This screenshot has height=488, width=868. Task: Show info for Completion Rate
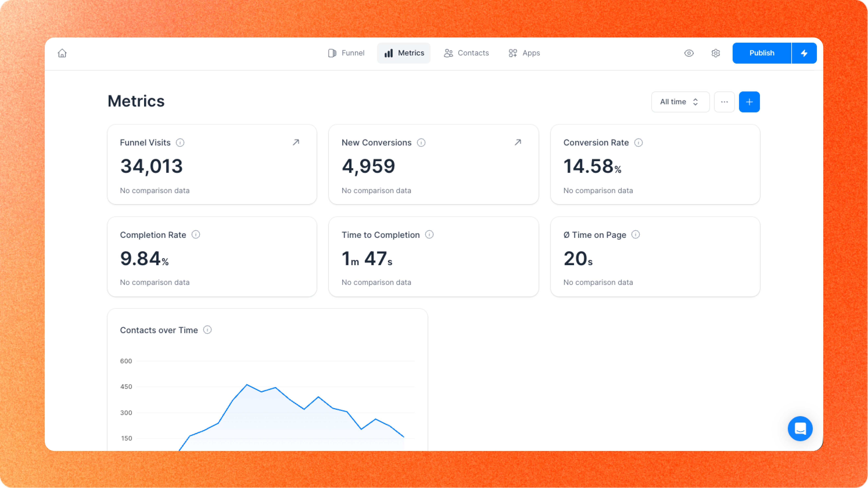pos(196,234)
